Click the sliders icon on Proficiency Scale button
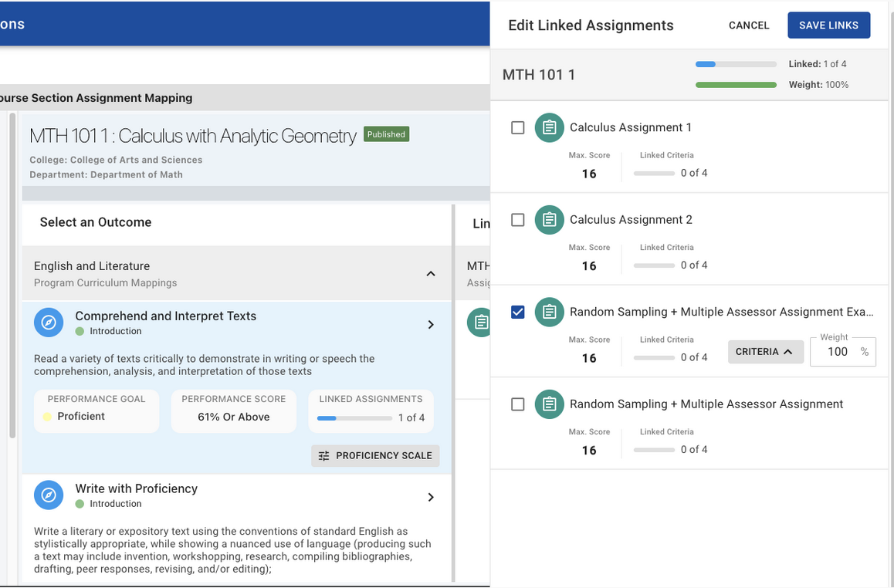This screenshot has height=588, width=894. (x=324, y=456)
